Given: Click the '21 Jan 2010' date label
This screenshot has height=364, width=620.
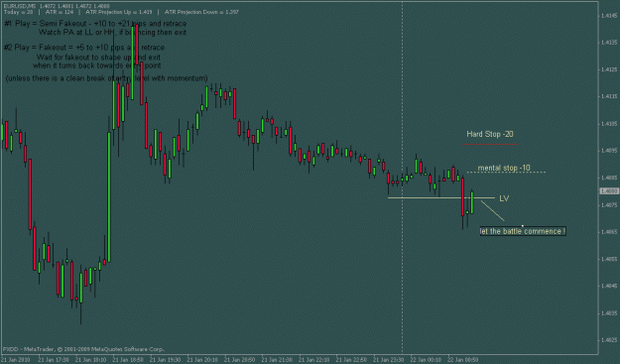Looking at the screenshot, I should (x=15, y=360).
